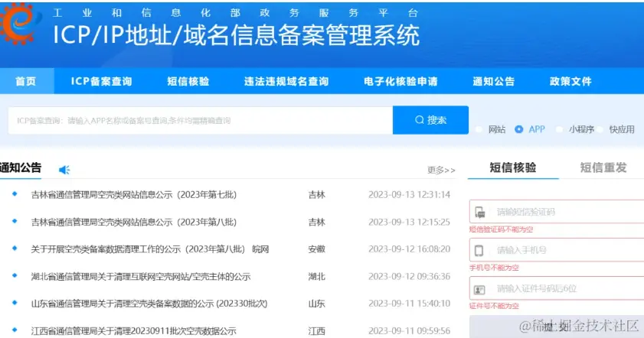This screenshot has height=338, width=644.
Task: Open 违法违规域名查询 page
Action: (286, 81)
